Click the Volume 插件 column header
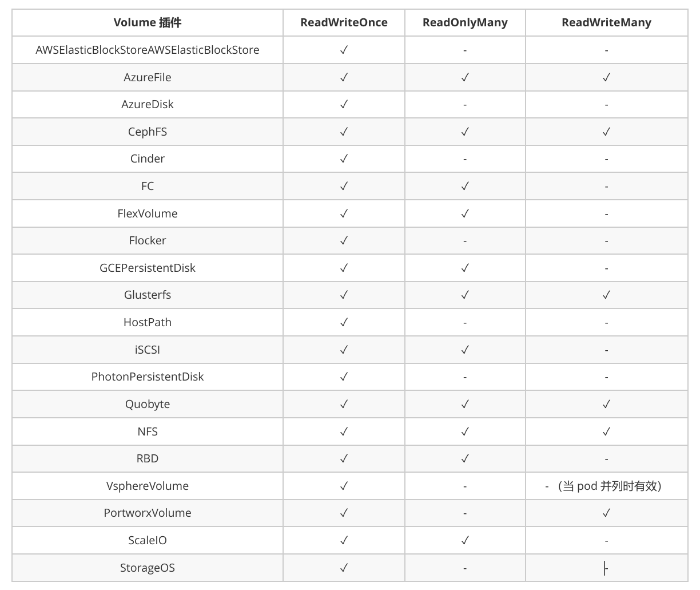This screenshot has width=700, height=590. pos(148,23)
